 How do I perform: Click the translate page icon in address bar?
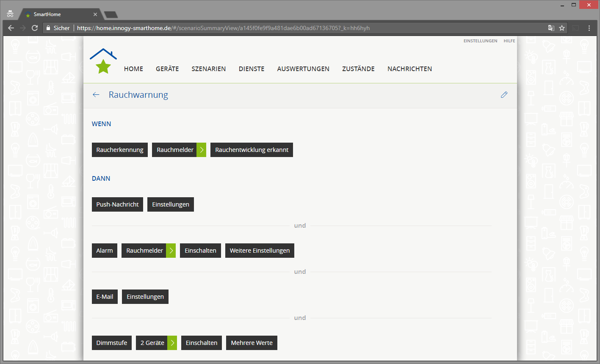tap(551, 28)
